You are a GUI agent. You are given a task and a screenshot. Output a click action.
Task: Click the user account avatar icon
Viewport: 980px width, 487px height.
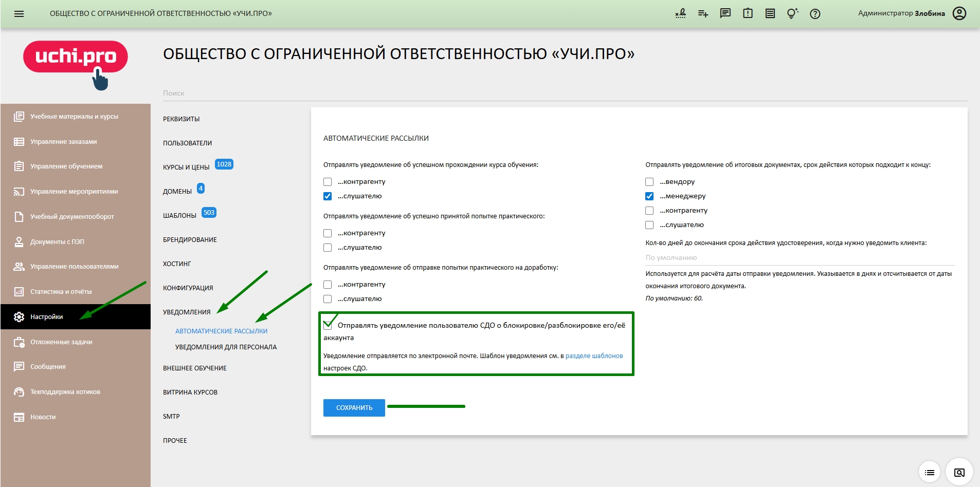[x=959, y=13]
